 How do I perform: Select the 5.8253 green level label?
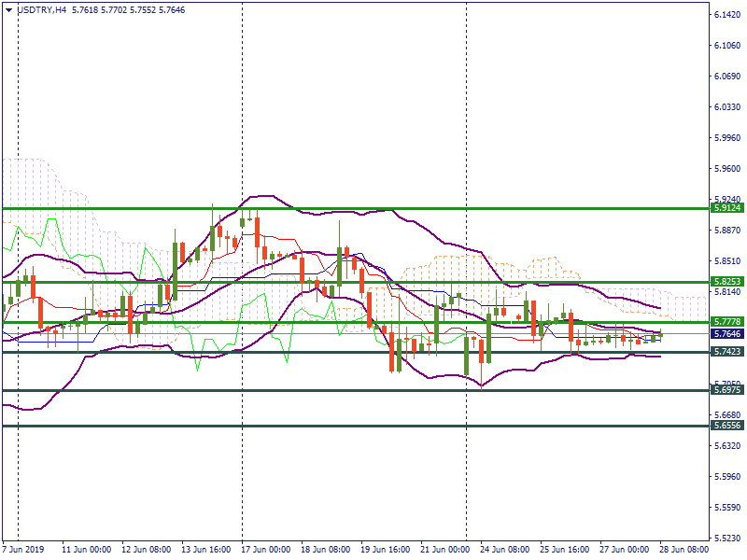pyautogui.click(x=726, y=281)
